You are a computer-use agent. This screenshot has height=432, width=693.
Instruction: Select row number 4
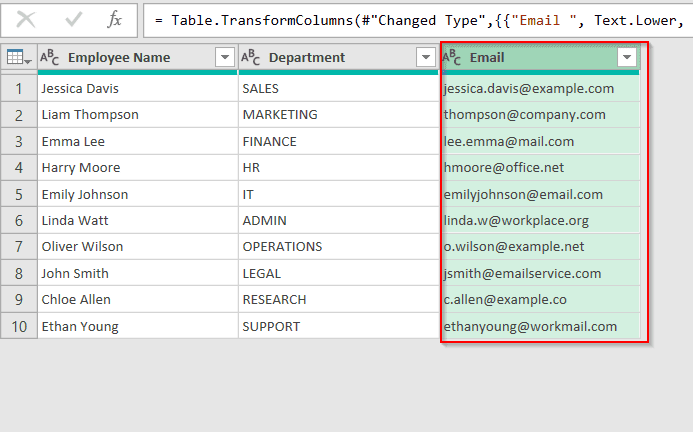click(19, 168)
